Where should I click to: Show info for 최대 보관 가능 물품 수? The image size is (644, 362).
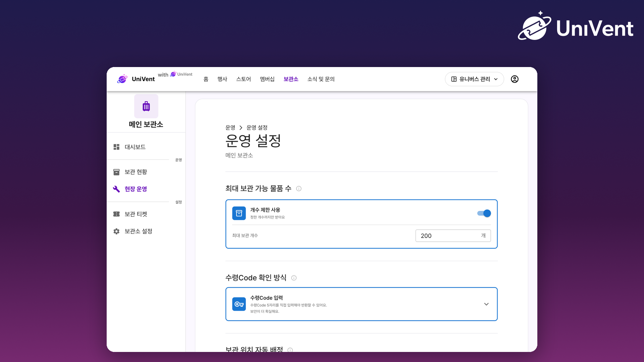click(299, 189)
